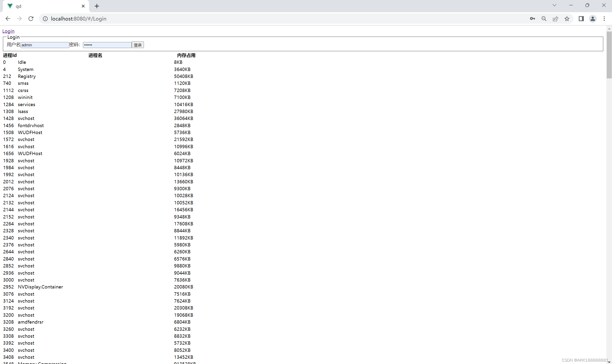612x364 pixels.
Task: Open the Chrome three-dot menu
Action: [604, 19]
